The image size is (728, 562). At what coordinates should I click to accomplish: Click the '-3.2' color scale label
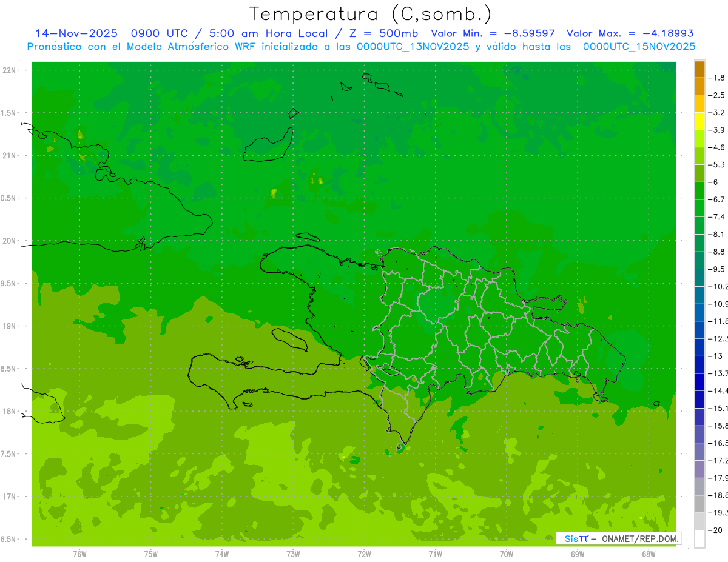pyautogui.click(x=716, y=113)
